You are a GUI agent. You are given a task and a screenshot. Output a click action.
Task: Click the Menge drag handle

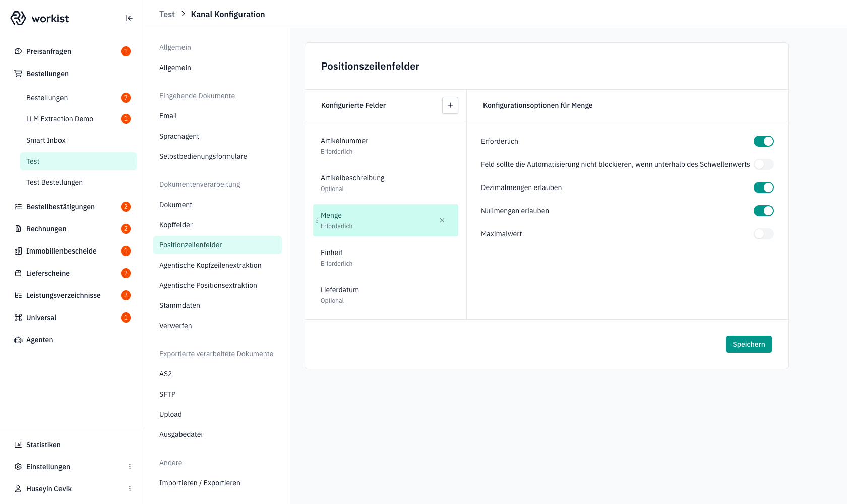pos(317,220)
